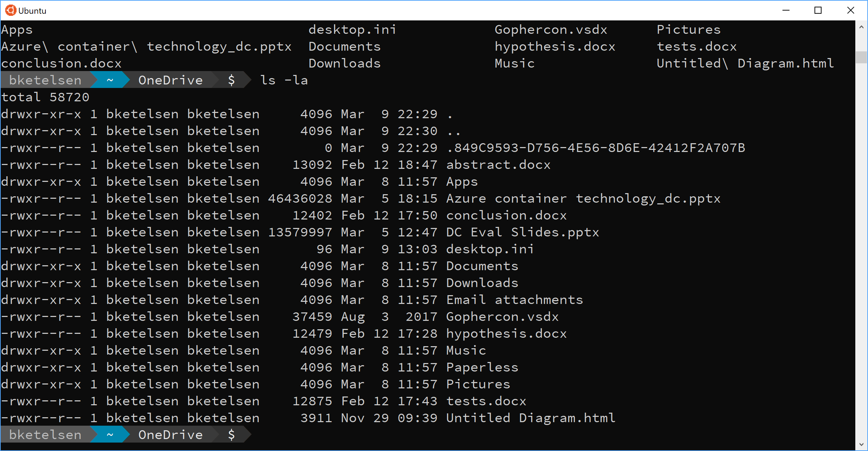
Task: Click the Gophercon.vsdx listing line
Action: click(502, 316)
